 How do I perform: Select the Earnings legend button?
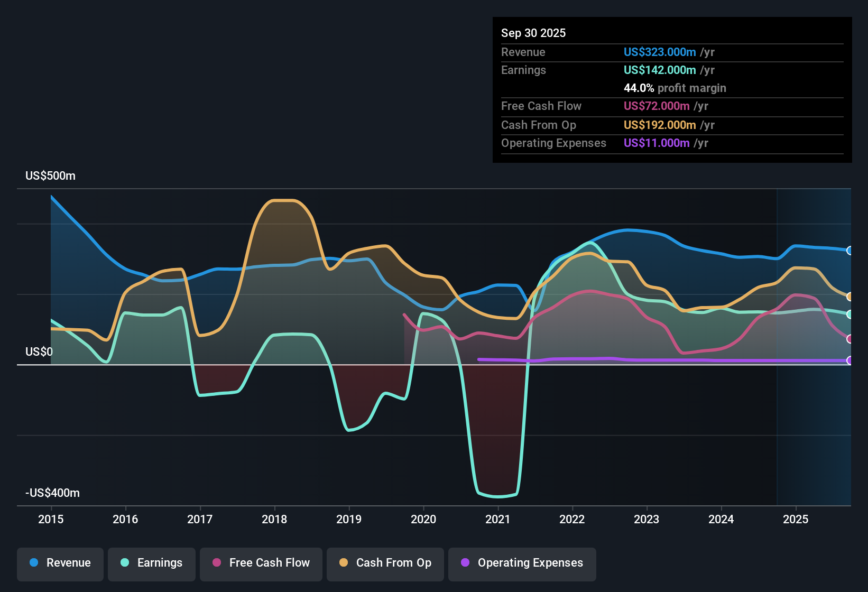152,563
